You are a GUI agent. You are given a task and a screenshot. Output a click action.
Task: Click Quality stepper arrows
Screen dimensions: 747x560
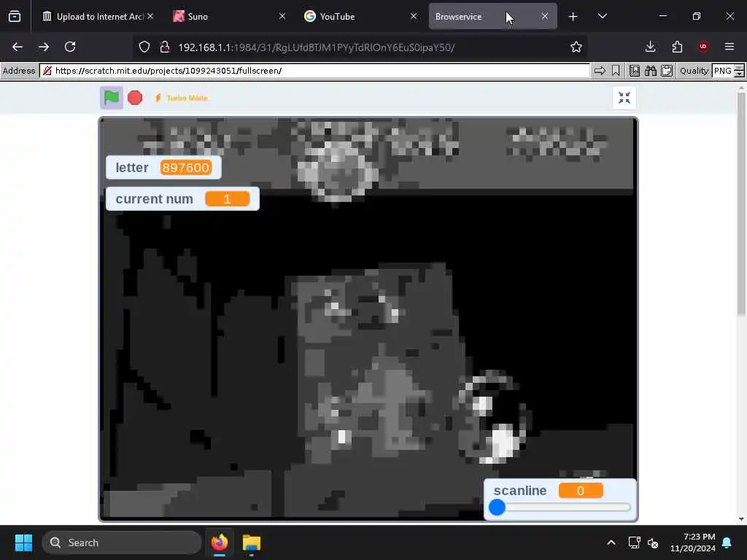[739, 71]
